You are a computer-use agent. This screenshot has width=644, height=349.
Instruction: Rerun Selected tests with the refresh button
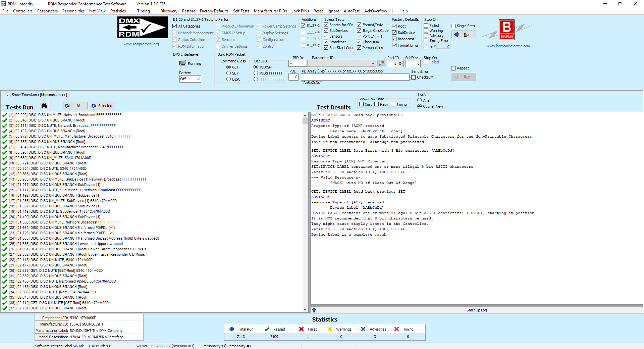[102, 106]
